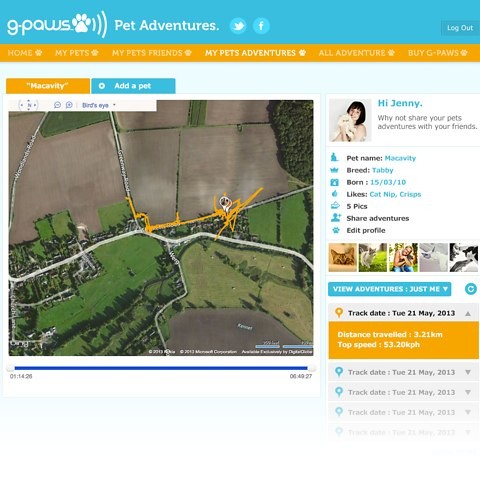The width and height of the screenshot is (480, 489).
Task: Collapse the expanded Tue 21 May track
Action: tap(468, 314)
